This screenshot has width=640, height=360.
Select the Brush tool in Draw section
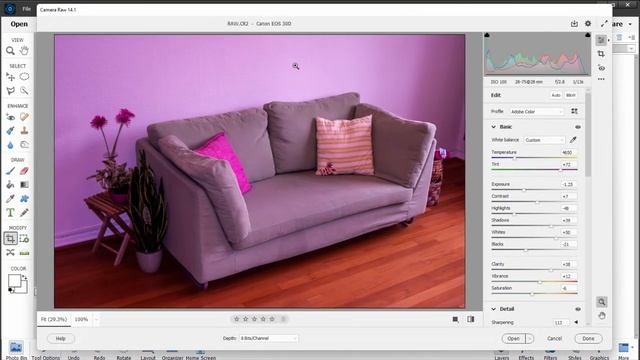(10, 171)
